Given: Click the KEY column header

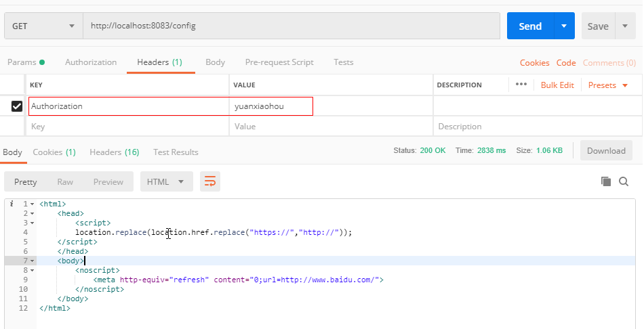Looking at the screenshot, I should point(36,85).
